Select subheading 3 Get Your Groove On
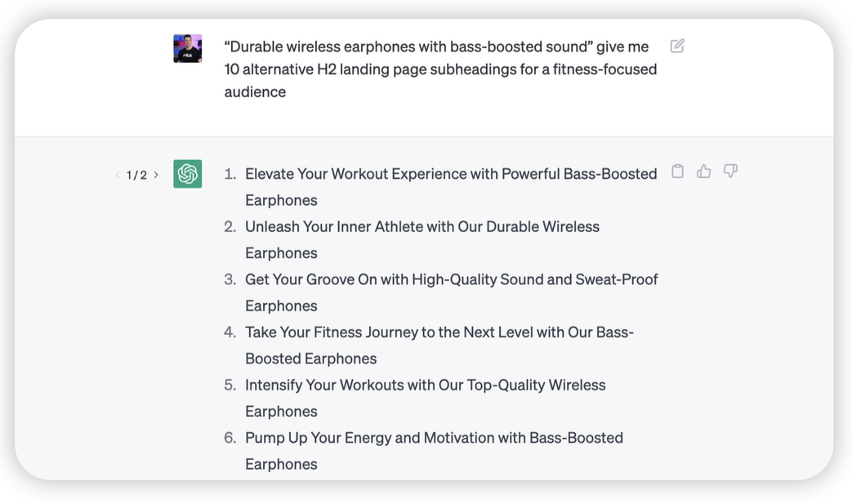Screen dimensions: 852x504 click(452, 292)
